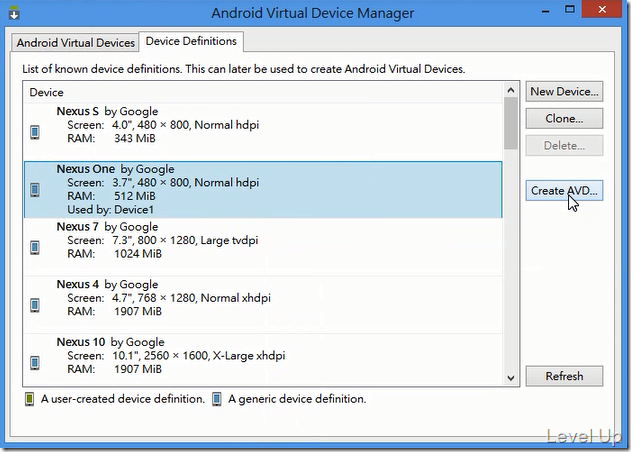631x452 pixels.
Task: Click Nexus 7 screen 'Large tvdpi' text
Action: coord(229,241)
